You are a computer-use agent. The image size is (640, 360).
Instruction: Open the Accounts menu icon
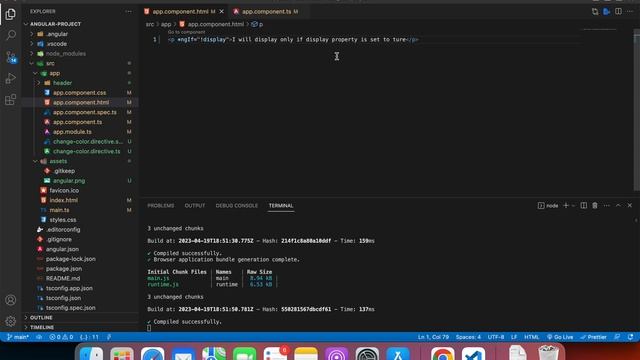pos(11,300)
